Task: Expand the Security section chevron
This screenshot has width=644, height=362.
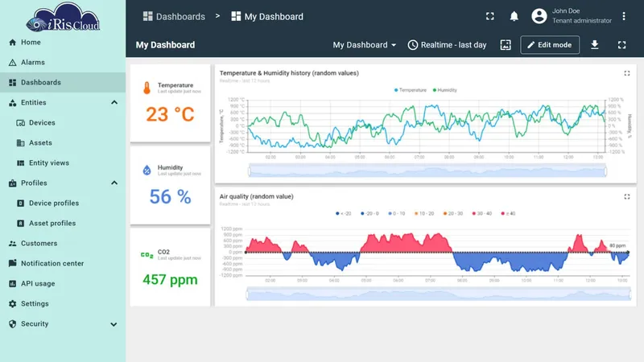Action: 114,324
